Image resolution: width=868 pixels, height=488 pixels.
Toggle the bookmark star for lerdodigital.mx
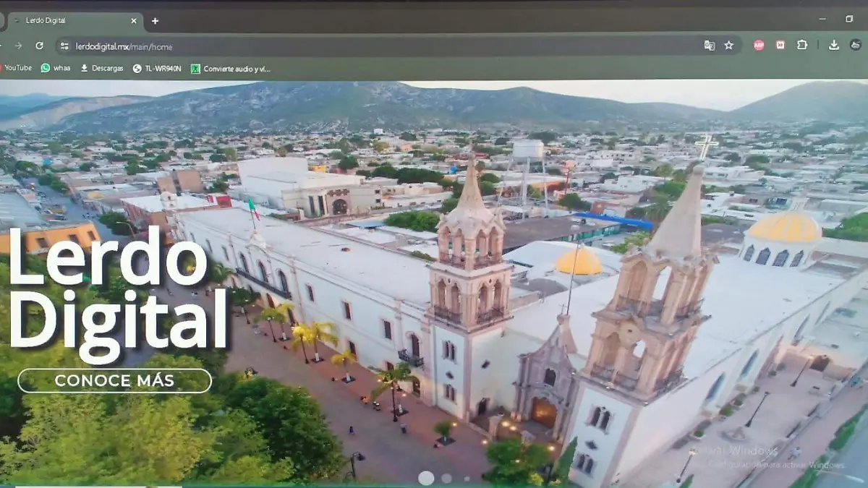pyautogui.click(x=728, y=46)
